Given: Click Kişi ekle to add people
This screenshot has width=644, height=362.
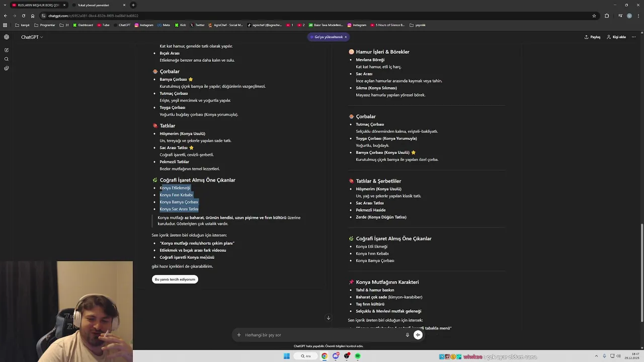Looking at the screenshot, I should pyautogui.click(x=616, y=37).
